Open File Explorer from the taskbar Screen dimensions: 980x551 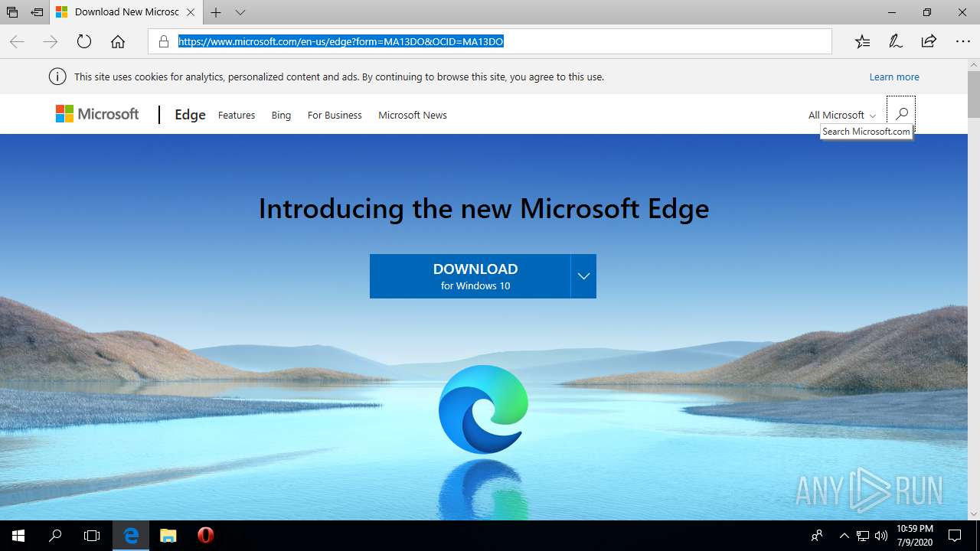(168, 536)
